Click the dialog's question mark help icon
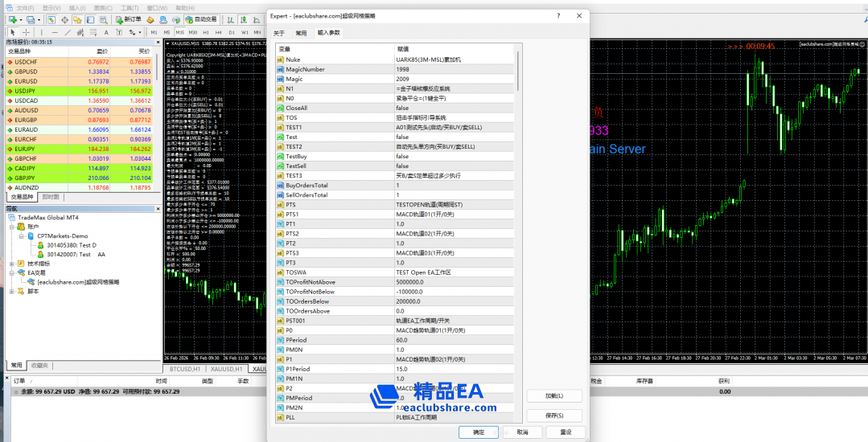The width and height of the screenshot is (868, 442). click(558, 15)
